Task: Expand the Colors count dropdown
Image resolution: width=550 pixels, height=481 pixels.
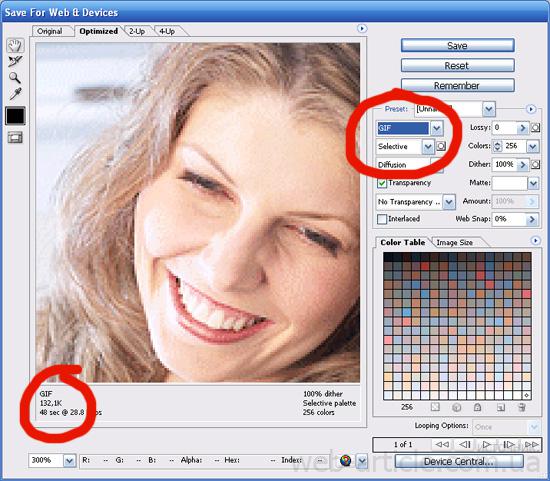Action: (x=533, y=146)
